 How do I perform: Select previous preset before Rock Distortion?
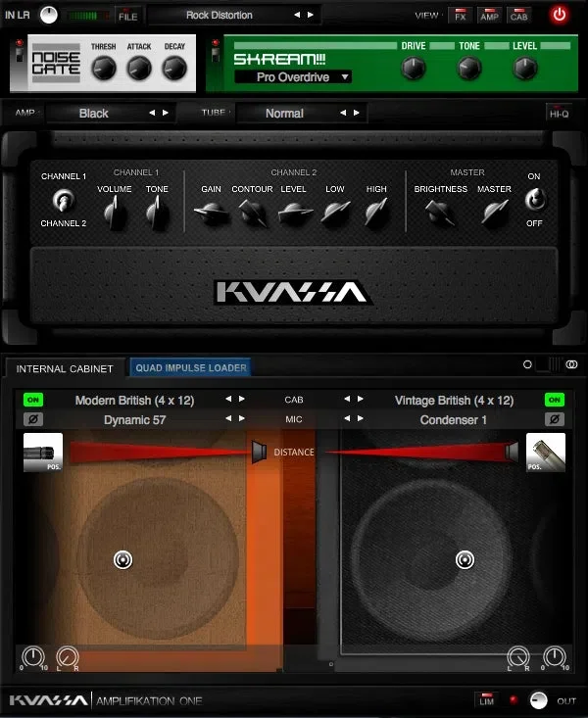click(297, 15)
